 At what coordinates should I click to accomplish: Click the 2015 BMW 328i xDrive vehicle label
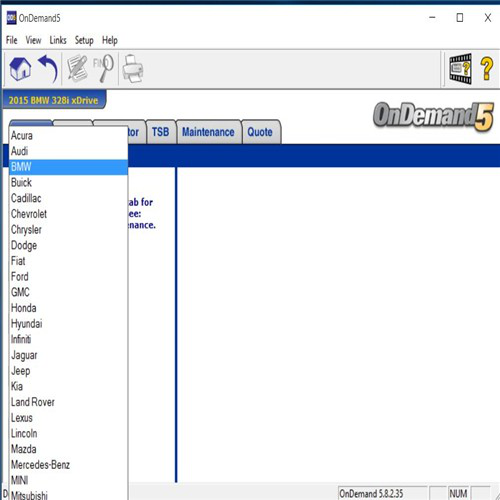click(54, 100)
